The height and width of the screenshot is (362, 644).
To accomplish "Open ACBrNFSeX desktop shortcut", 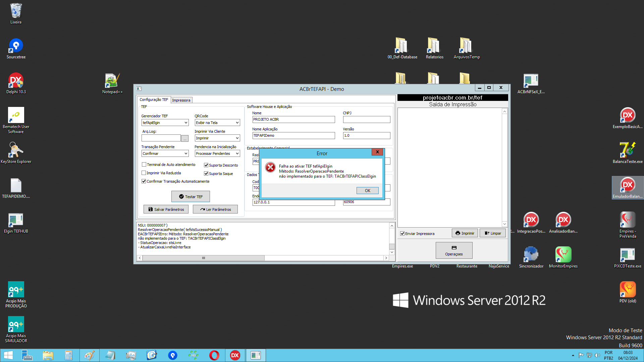I will pos(531,83).
